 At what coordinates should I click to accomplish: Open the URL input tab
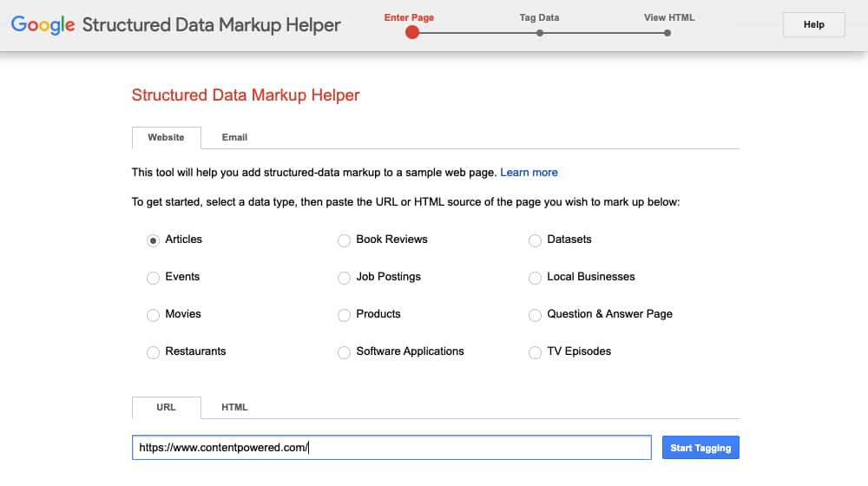pos(166,407)
